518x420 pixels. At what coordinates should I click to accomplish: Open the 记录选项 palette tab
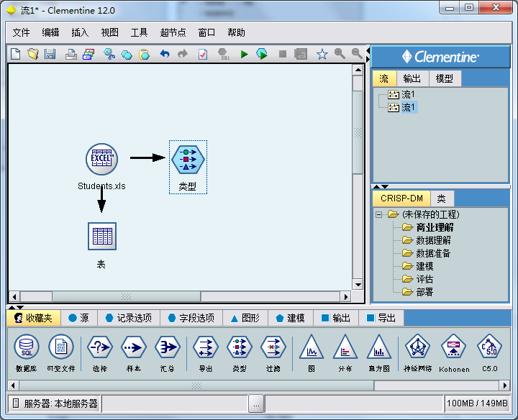point(129,318)
